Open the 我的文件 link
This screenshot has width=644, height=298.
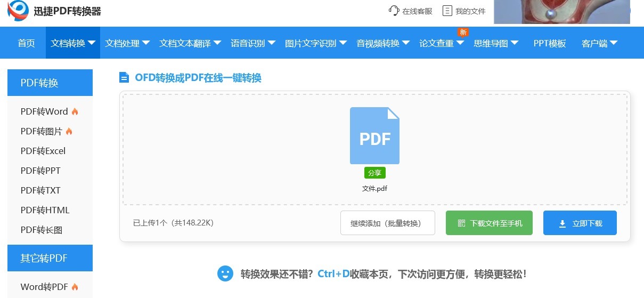[471, 11]
